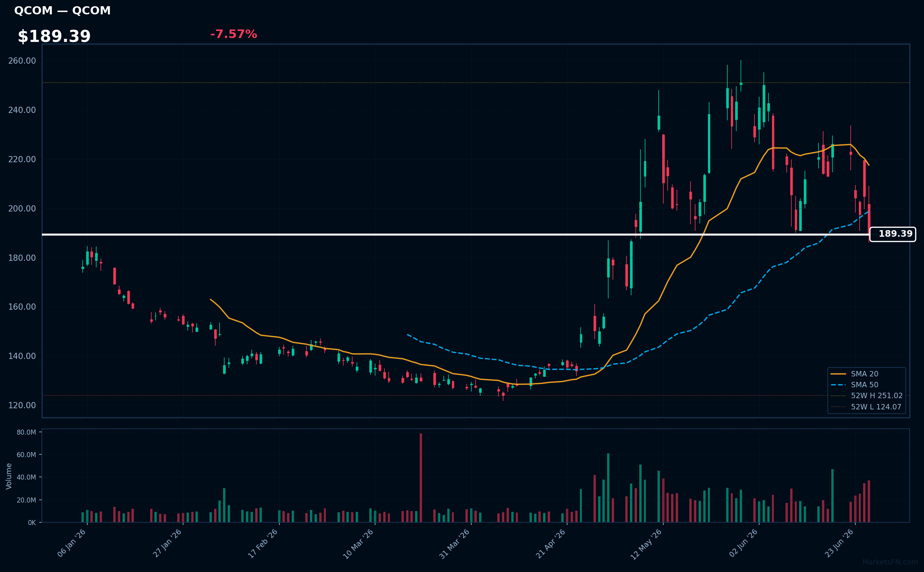924x572 pixels.
Task: Click the 31 Mar '26 date label
Action: [x=455, y=543]
